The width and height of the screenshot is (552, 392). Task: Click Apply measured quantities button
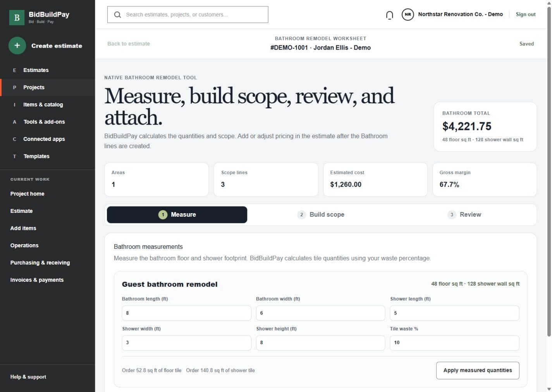click(478, 370)
